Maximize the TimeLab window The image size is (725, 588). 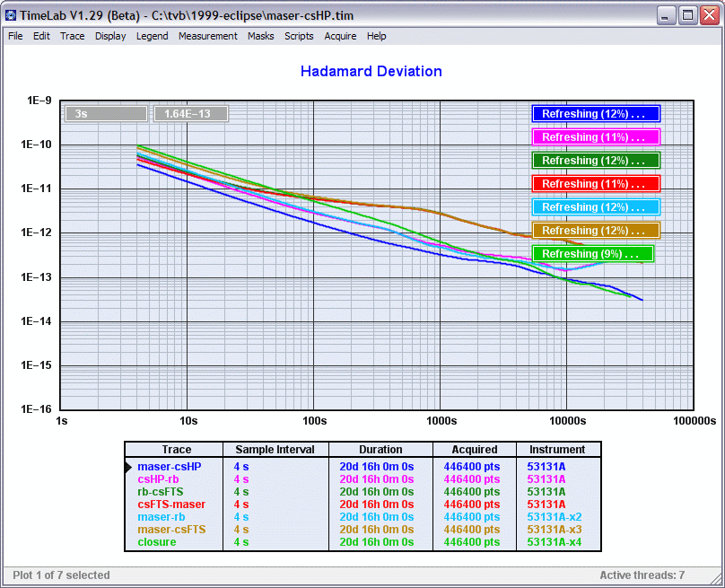pos(687,16)
